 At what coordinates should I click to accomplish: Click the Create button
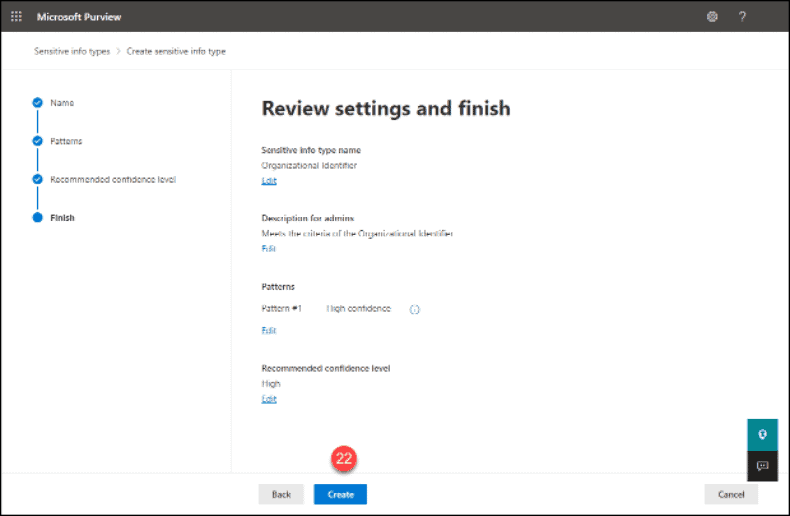tap(340, 494)
